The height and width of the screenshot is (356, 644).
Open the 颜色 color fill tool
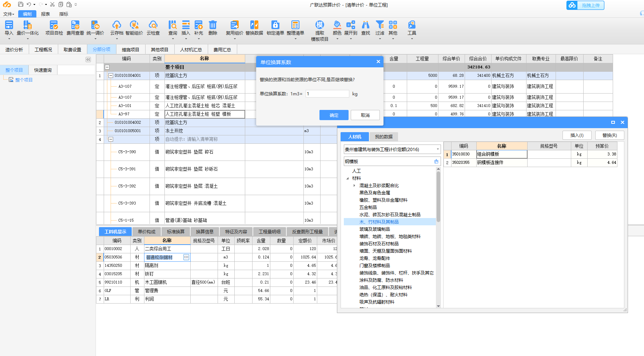[x=337, y=25]
